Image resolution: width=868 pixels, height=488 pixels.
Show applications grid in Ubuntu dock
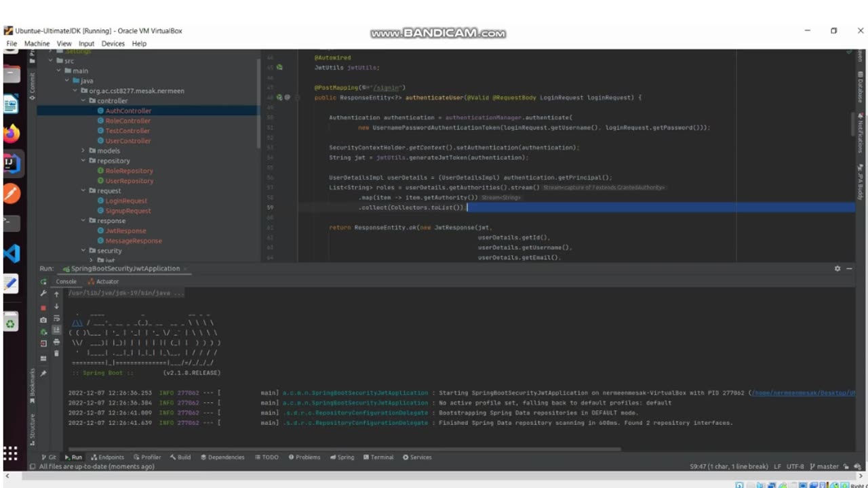coord(10,453)
